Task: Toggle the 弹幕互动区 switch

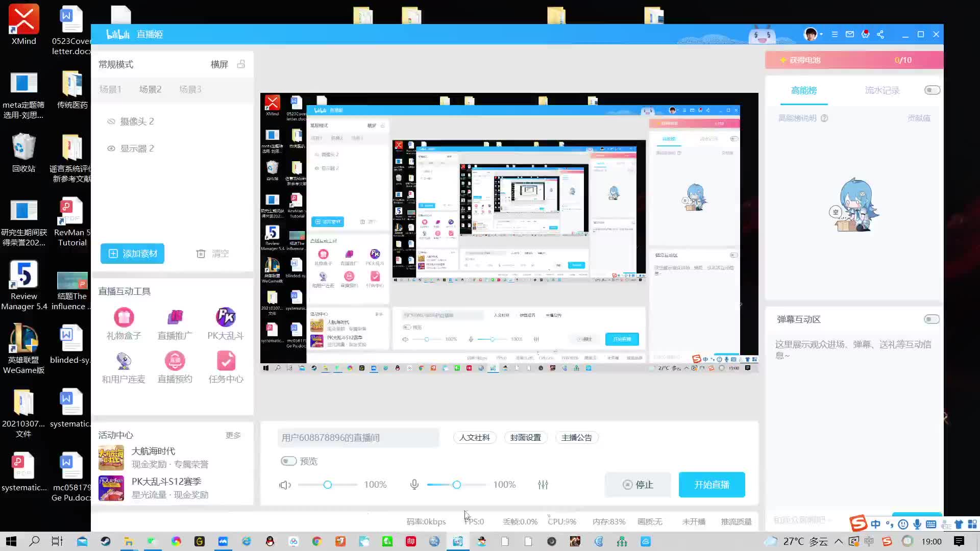Action: [x=932, y=319]
